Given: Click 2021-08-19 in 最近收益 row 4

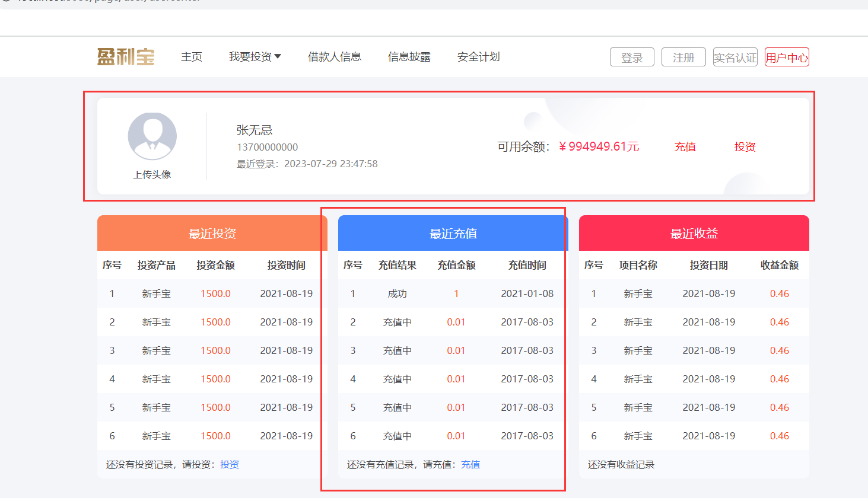Looking at the screenshot, I should point(709,379).
